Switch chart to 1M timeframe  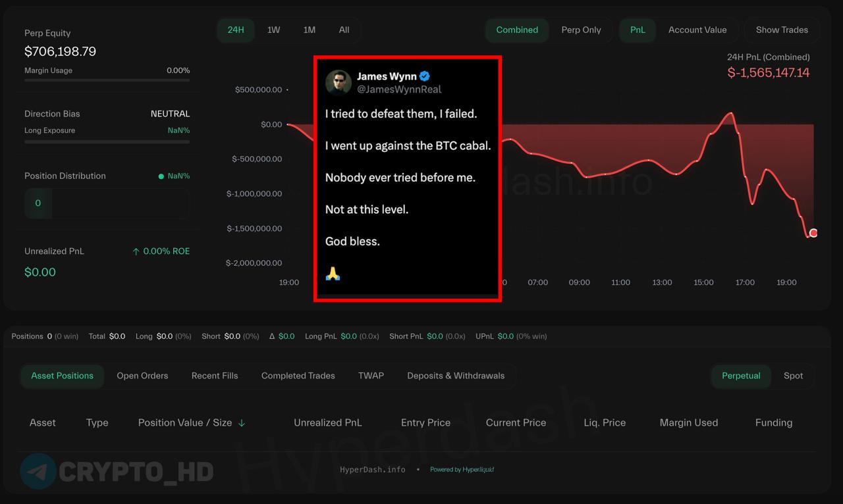tap(309, 30)
